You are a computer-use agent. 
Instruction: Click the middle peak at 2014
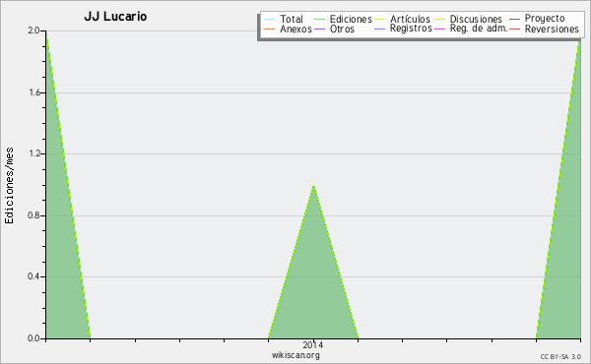tap(313, 186)
